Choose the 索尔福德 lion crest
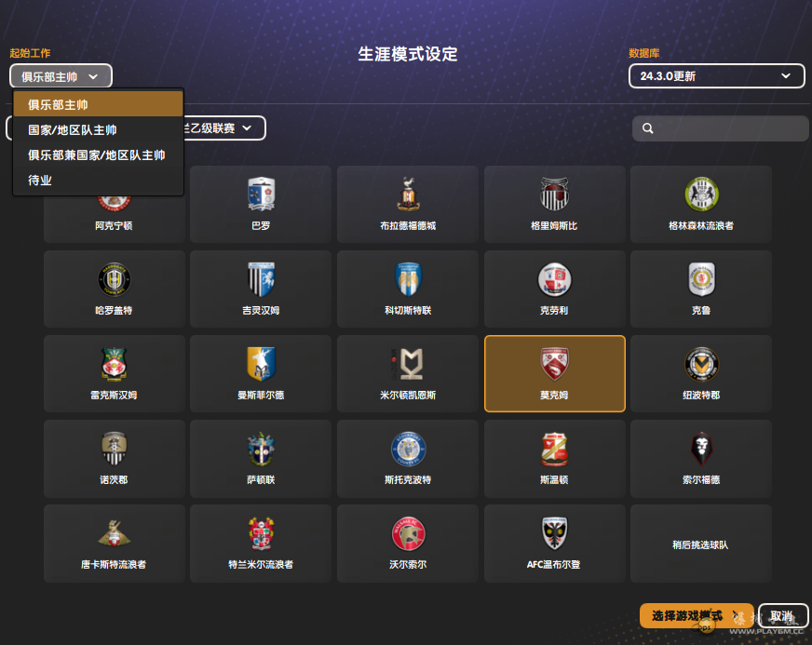Image resolution: width=812 pixels, height=645 pixels. (702, 449)
